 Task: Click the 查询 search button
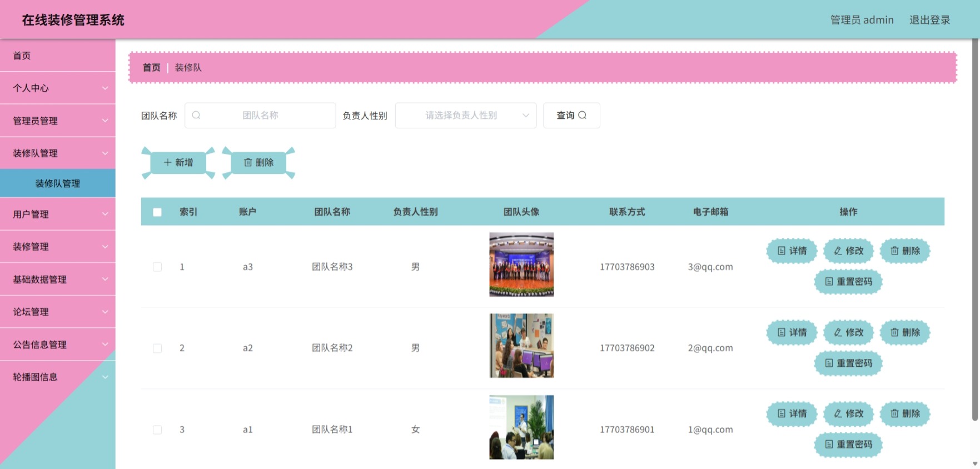pos(571,115)
